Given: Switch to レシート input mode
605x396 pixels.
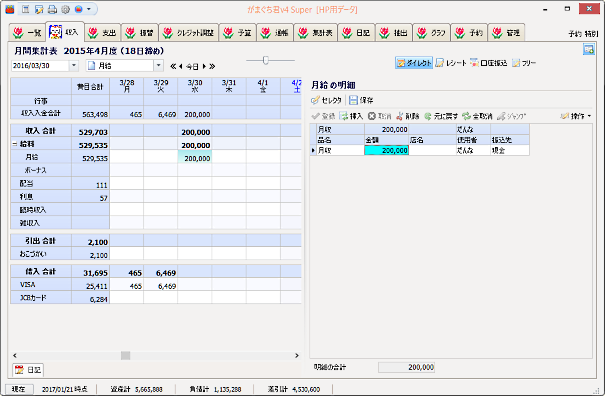Looking at the screenshot, I should 451,63.
